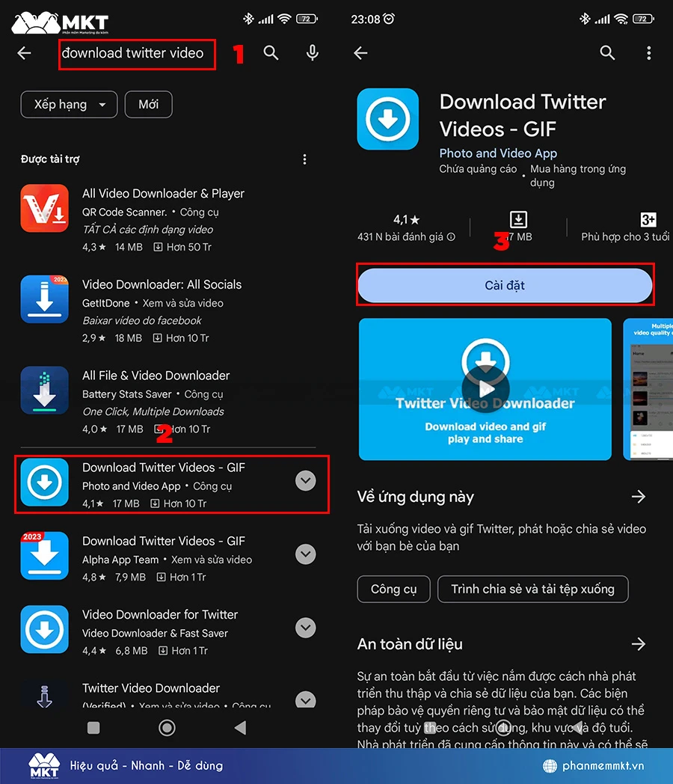Screen dimensions: 673x784
Task: Focus the 'download twitter video' search field
Action: click(x=137, y=54)
